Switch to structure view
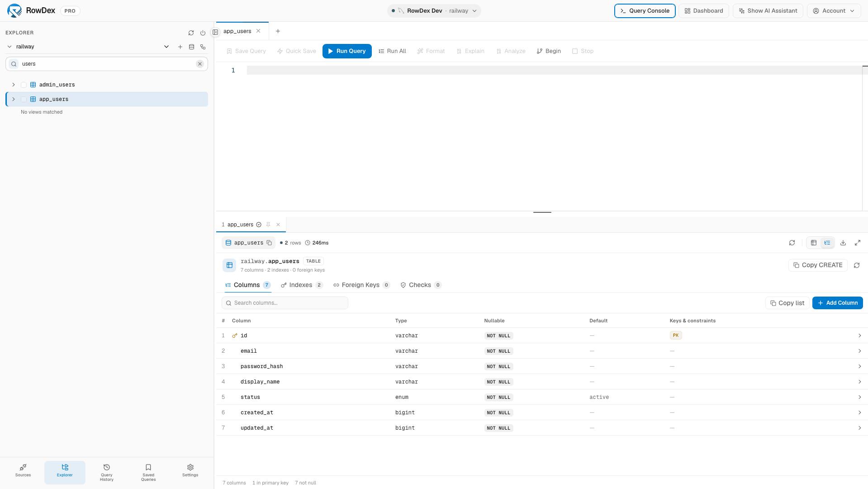868x489 pixels. (827, 243)
